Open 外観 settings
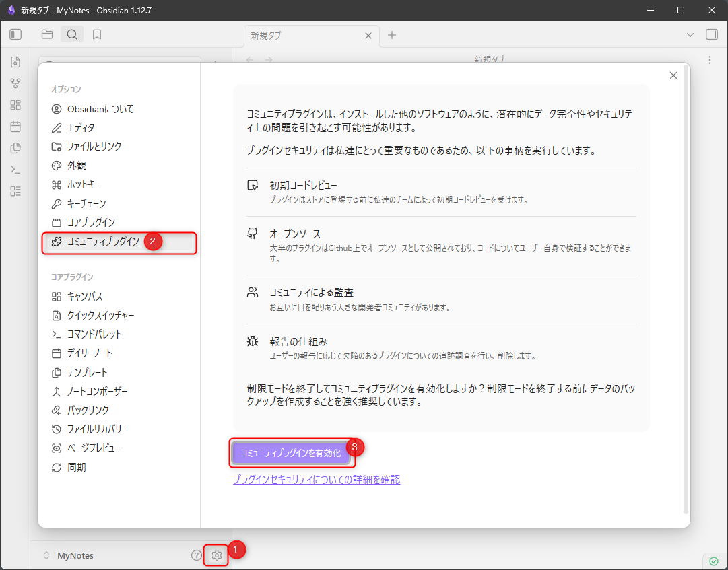The width and height of the screenshot is (728, 570). pos(120,166)
